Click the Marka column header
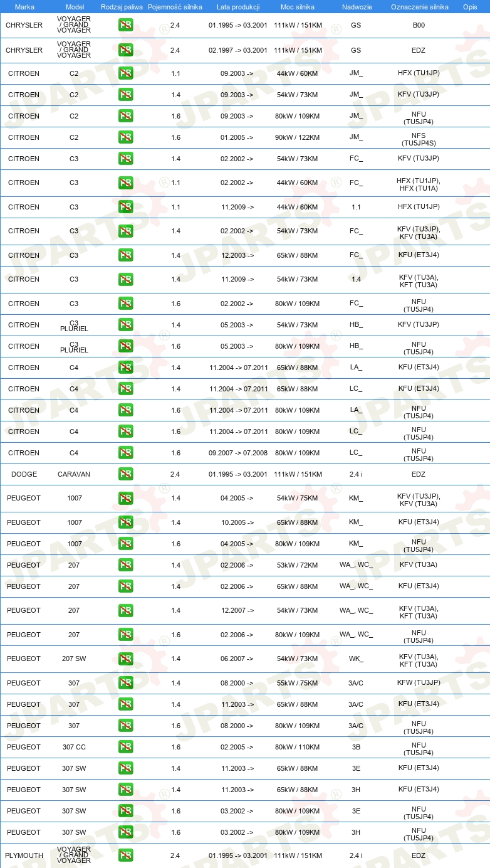This screenshot has height=868, width=490. tap(24, 7)
